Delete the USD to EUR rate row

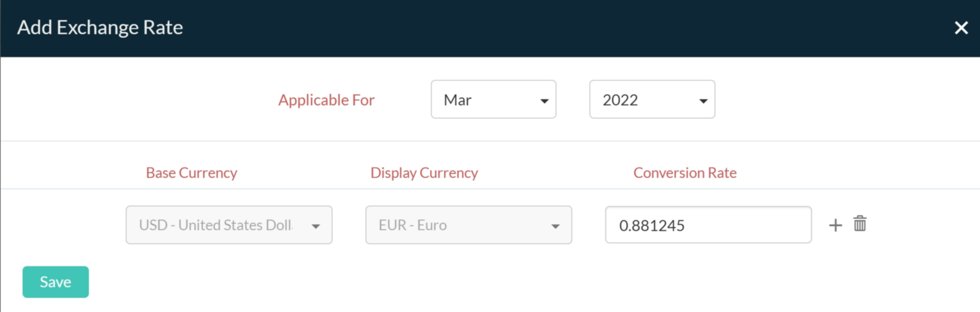(x=860, y=224)
